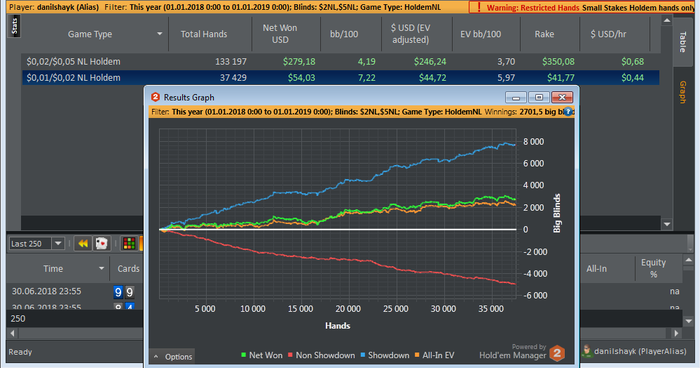Click the $279,18 net won cell
Viewport: 700px width, 368px height.
pyautogui.click(x=299, y=62)
